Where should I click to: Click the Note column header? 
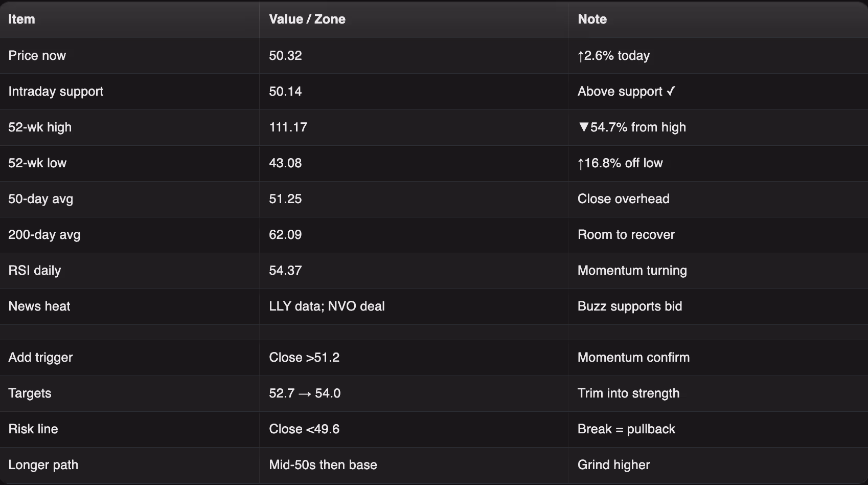pyautogui.click(x=592, y=19)
